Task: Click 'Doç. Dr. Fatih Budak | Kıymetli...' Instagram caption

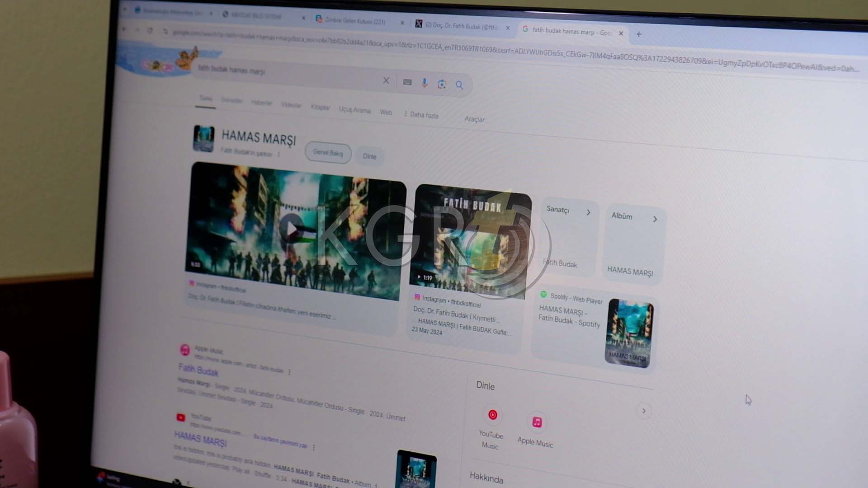Action: tap(456, 314)
